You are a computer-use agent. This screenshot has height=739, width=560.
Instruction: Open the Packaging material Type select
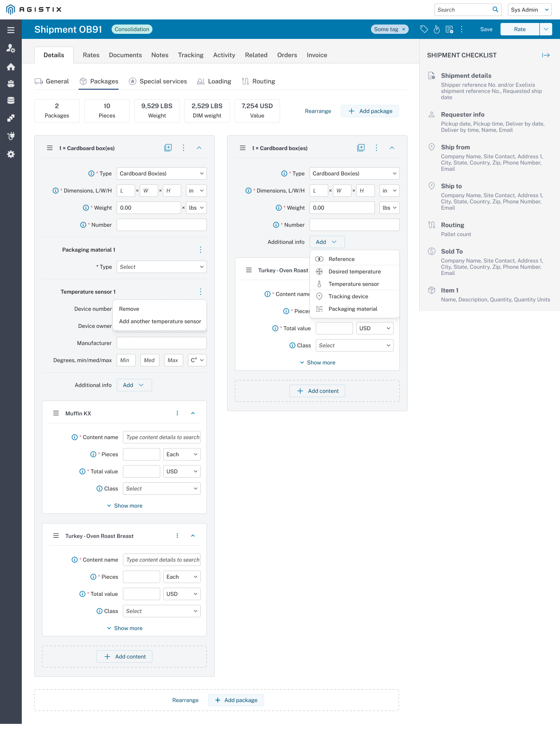point(161,267)
